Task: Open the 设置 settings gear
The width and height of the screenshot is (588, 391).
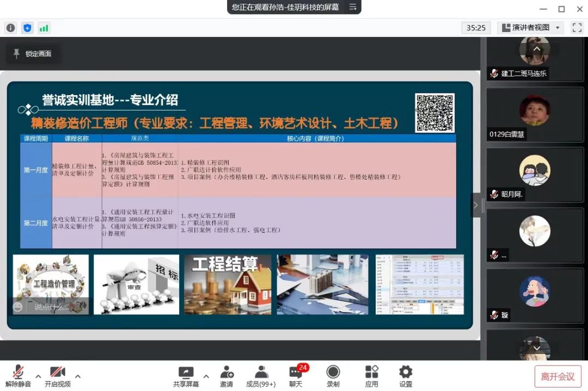Action: point(406,376)
